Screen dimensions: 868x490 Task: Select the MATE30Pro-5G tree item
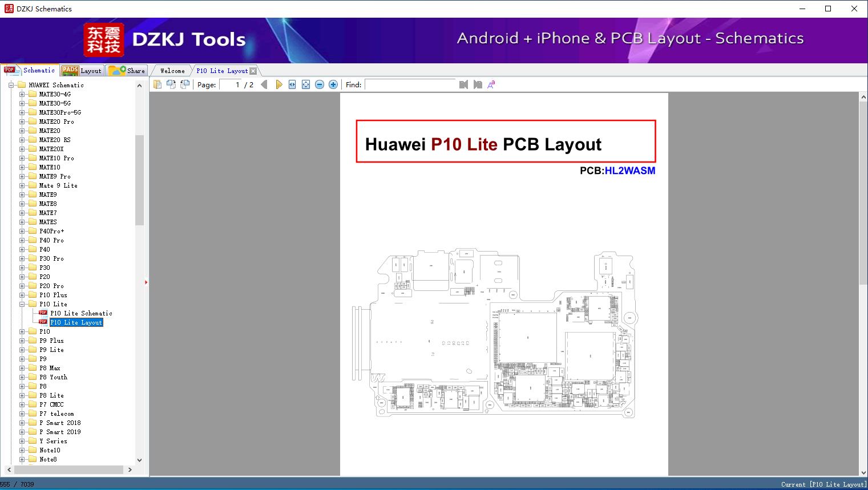pyautogui.click(x=60, y=112)
